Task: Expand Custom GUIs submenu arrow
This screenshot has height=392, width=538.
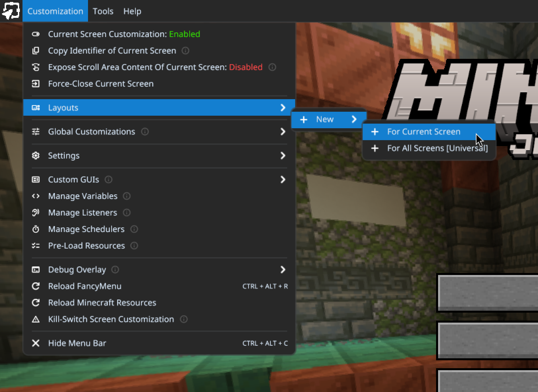Action: (x=283, y=179)
